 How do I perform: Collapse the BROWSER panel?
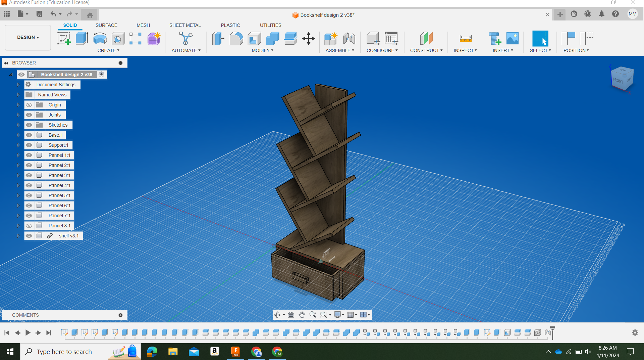tap(6, 63)
